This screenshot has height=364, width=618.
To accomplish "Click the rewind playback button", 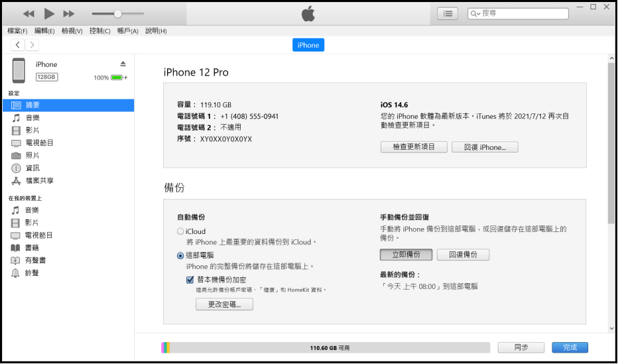I will click(29, 14).
